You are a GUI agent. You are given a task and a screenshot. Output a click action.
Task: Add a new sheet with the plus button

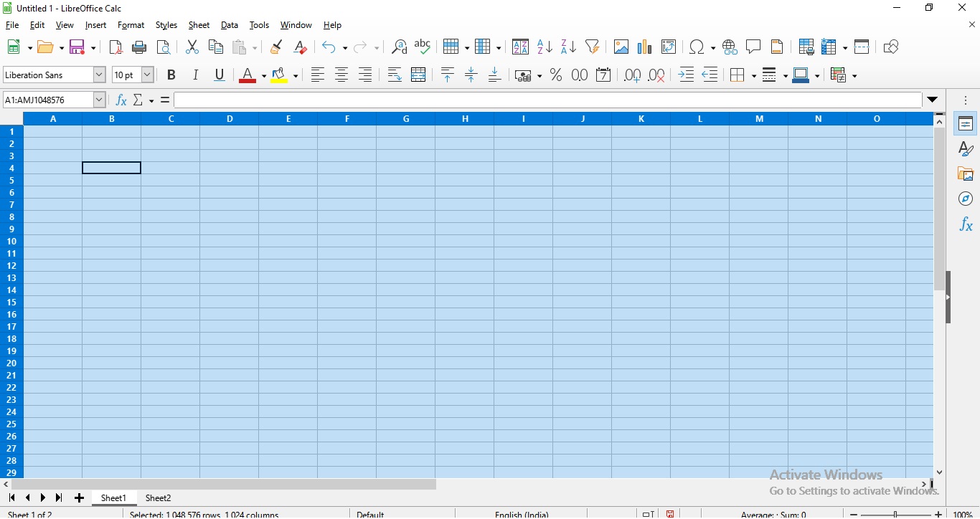pos(79,497)
